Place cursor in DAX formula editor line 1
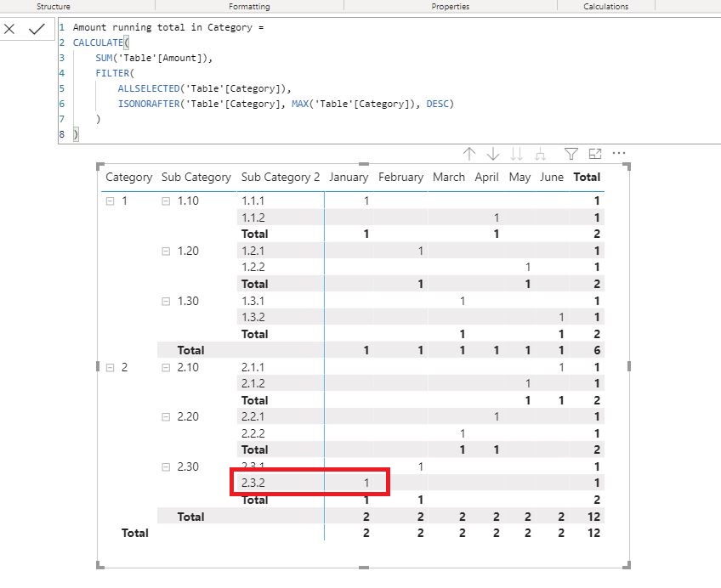The width and height of the screenshot is (721, 588). [168, 27]
